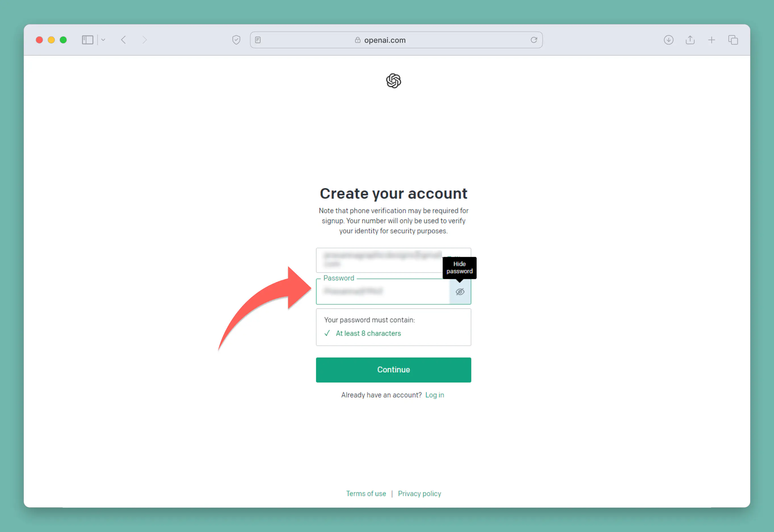Viewport: 774px width, 532px height.
Task: Select the blurred email address field
Action: 379,260
